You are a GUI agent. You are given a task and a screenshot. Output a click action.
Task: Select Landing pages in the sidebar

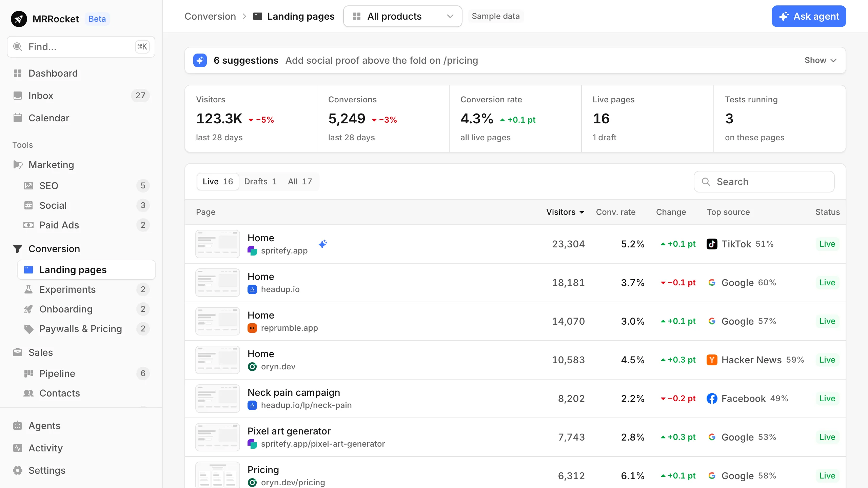pyautogui.click(x=86, y=270)
